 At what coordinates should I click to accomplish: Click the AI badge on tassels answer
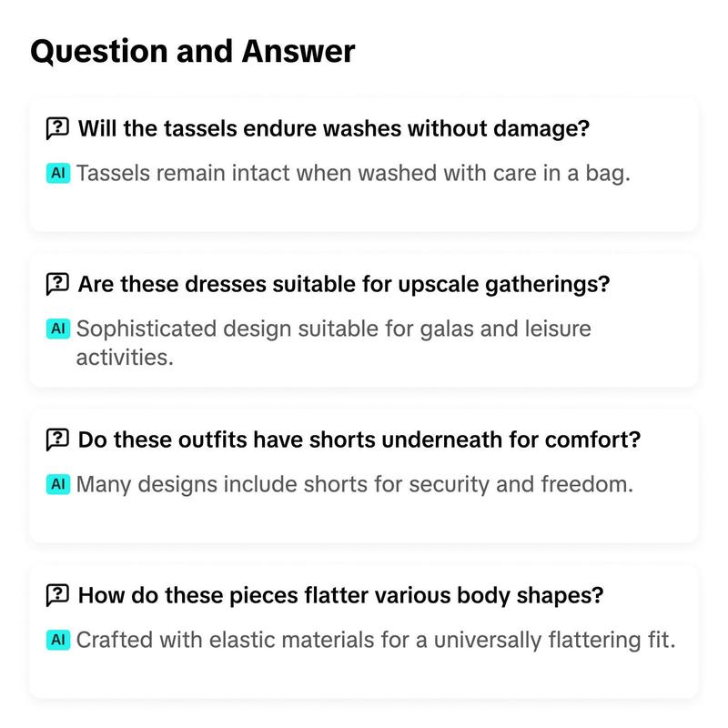58,173
